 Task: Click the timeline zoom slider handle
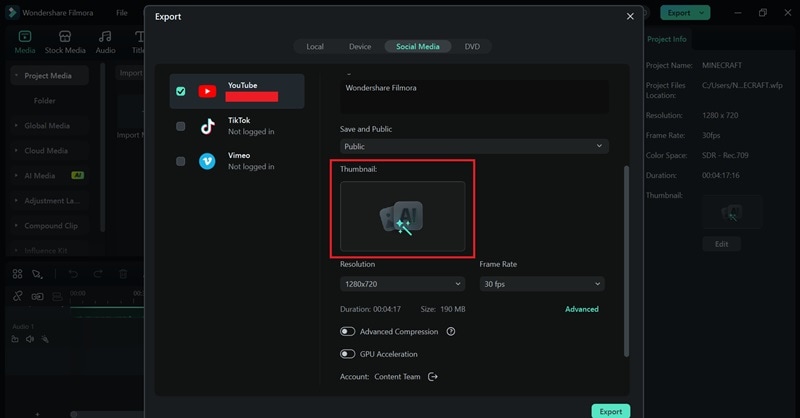pos(73,414)
